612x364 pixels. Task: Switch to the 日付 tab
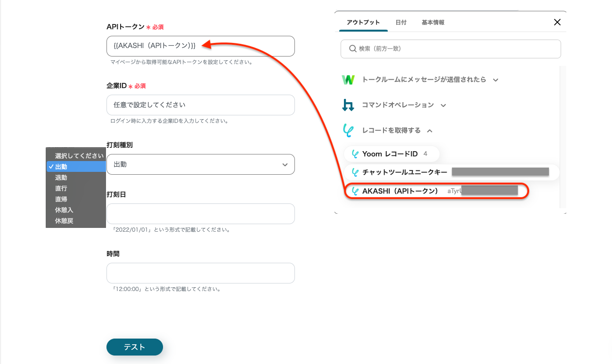coord(401,23)
